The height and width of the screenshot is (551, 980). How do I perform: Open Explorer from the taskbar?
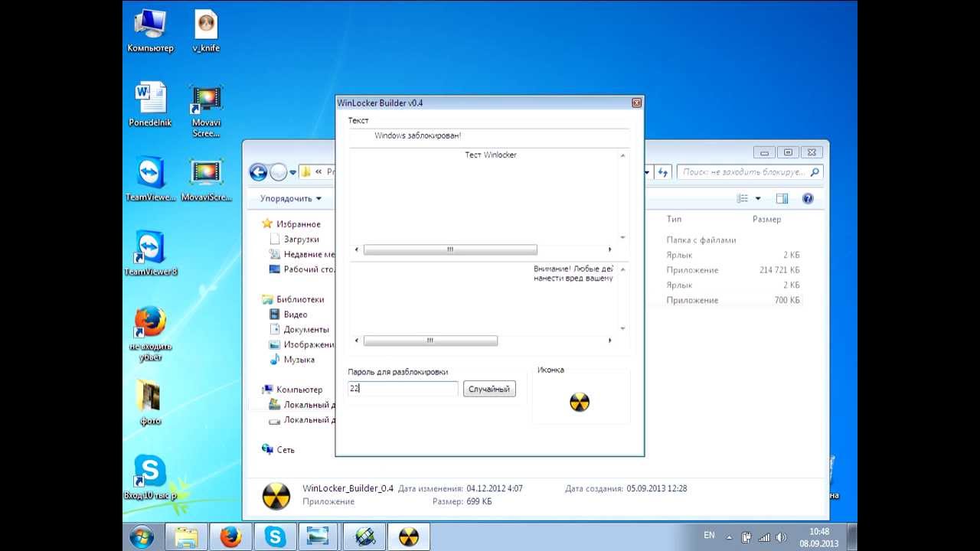coord(187,537)
